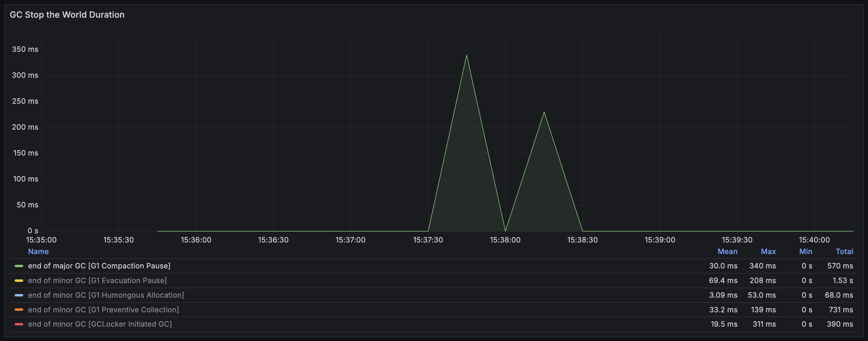Viewport: 868px width, 341px height.
Task: Click the 208 ms max value
Action: point(762,280)
